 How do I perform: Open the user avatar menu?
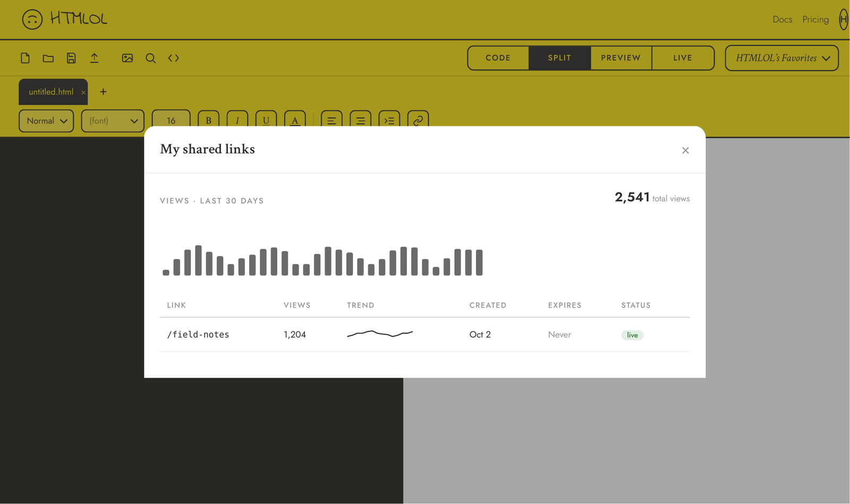tap(844, 20)
